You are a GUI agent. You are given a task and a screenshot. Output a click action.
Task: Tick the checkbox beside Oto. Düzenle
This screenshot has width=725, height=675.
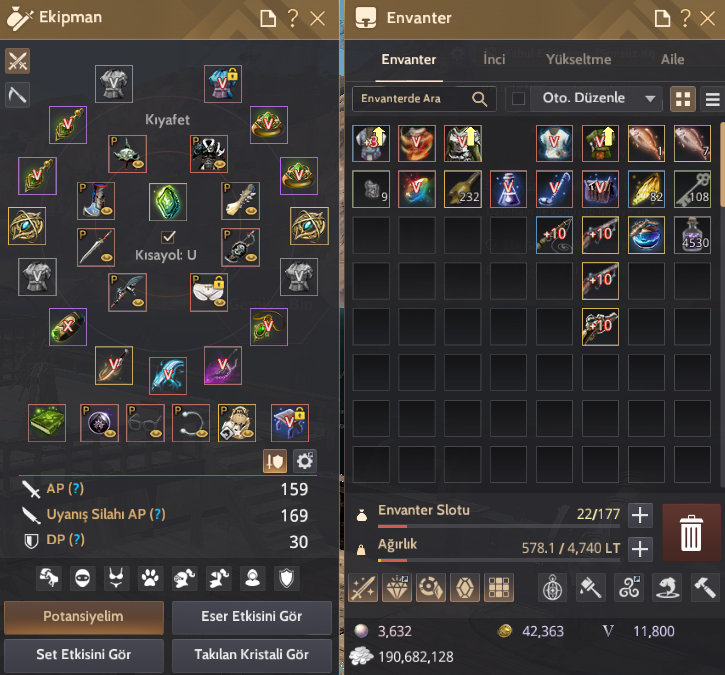(x=518, y=98)
